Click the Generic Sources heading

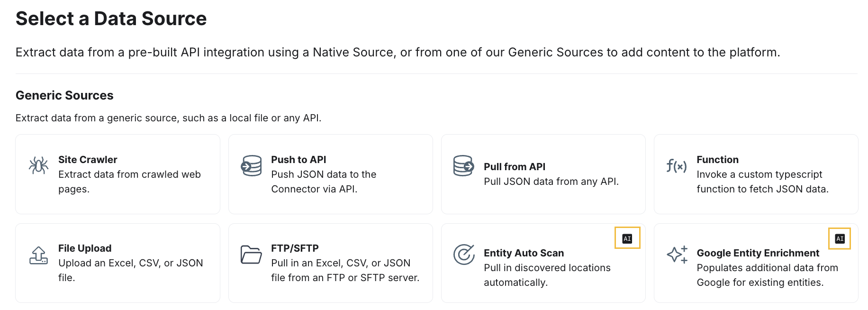[x=64, y=95]
